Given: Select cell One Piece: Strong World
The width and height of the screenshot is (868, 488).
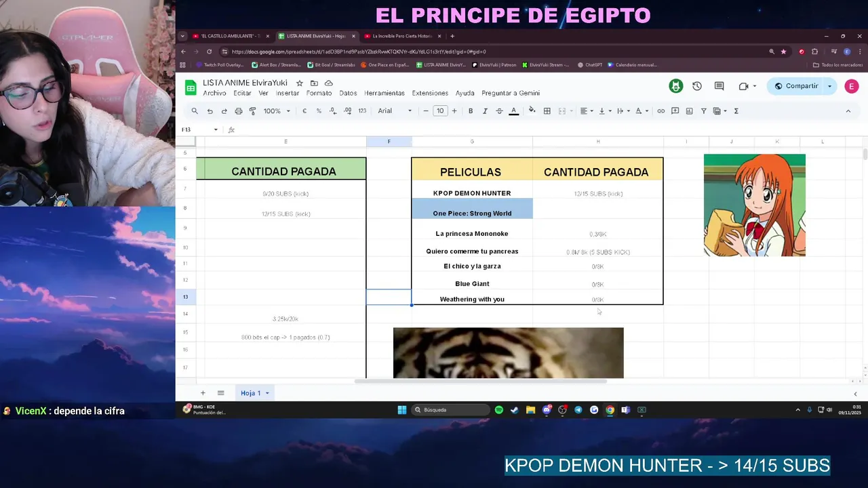Looking at the screenshot, I should coord(472,209).
